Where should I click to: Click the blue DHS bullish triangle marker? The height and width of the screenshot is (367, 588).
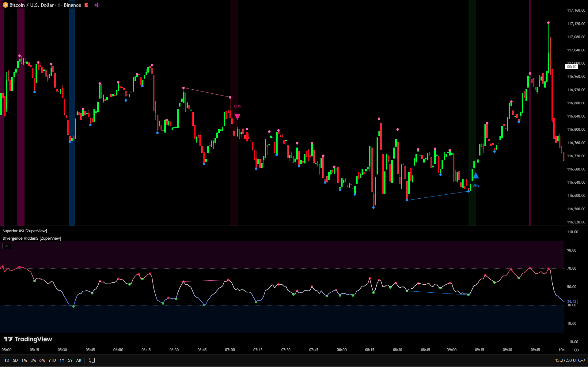click(476, 176)
